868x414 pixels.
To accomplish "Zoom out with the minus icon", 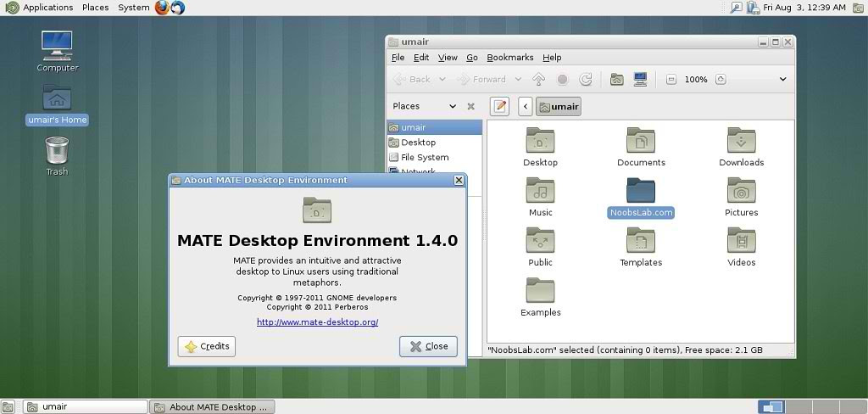I will (671, 79).
